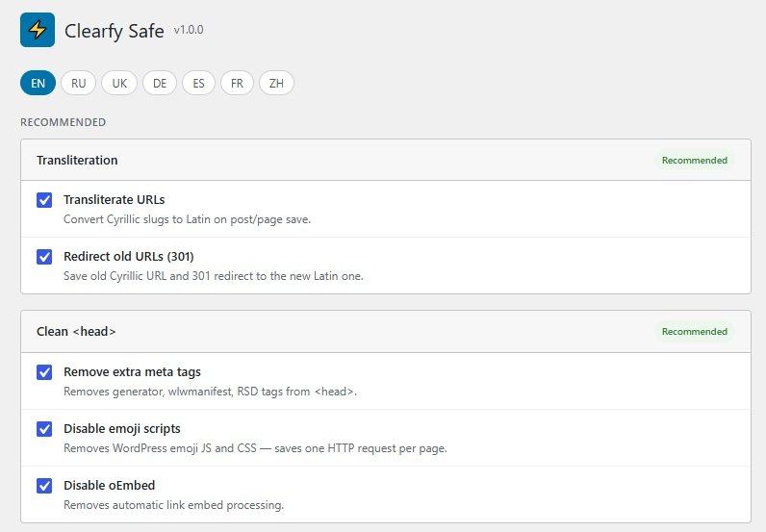Click the Disable emoji scripts label
The height and width of the screenshot is (532, 766).
click(121, 429)
